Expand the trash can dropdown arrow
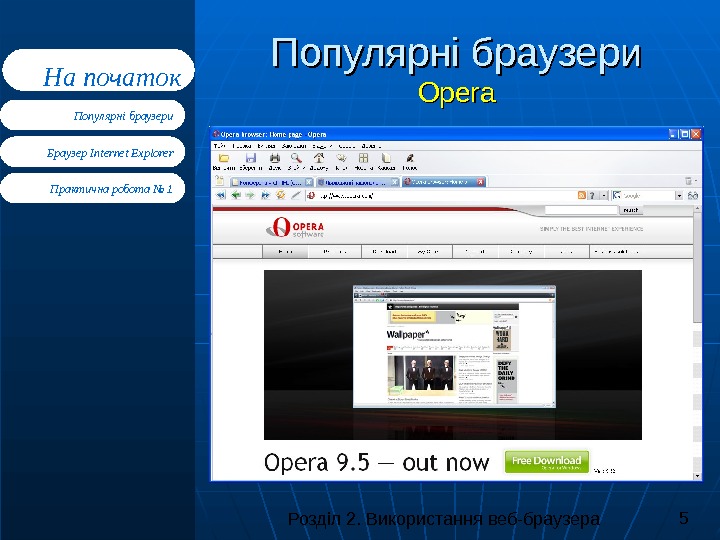 pyautogui.click(x=696, y=181)
